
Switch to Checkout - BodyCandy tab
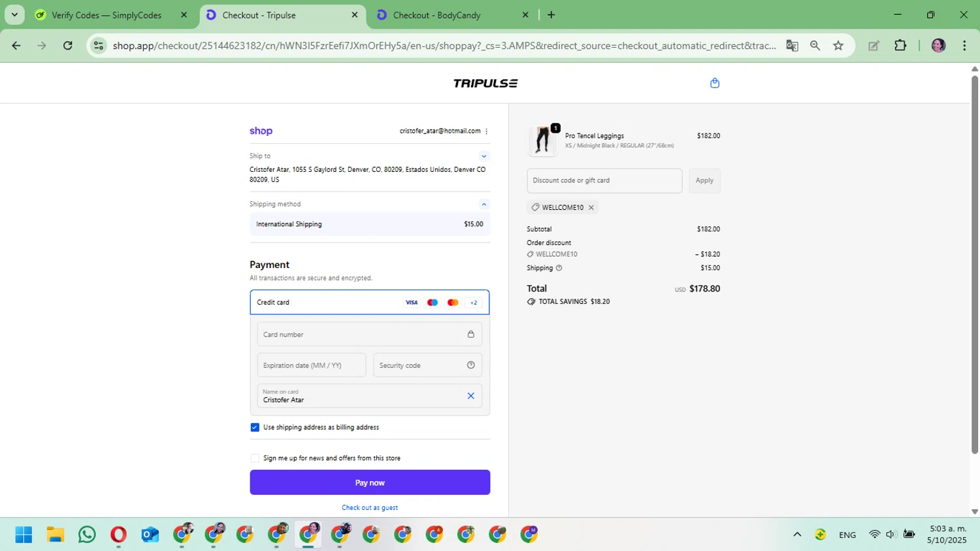[436, 15]
